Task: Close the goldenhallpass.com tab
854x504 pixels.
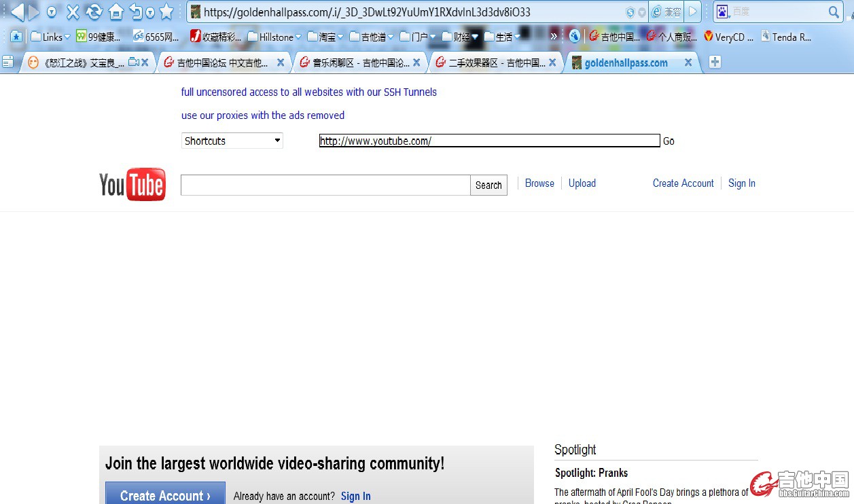Action: coord(688,62)
